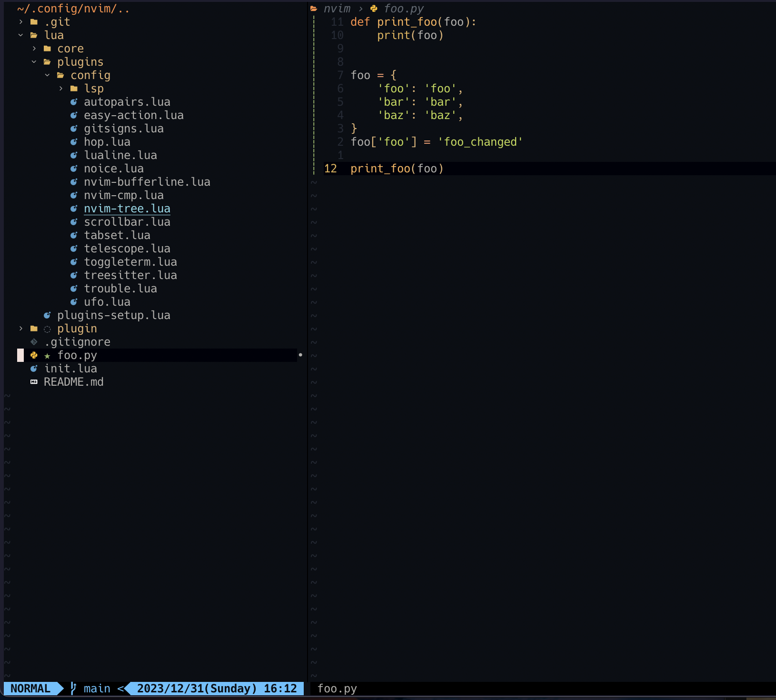This screenshot has width=776, height=700.
Task: Expand the .git folder
Action: 20,21
